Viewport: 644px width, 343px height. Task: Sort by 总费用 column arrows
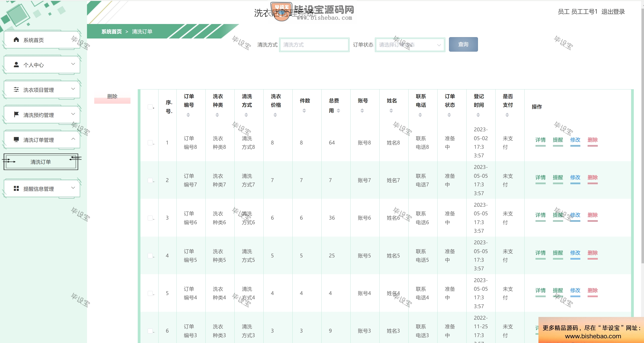[x=338, y=111]
